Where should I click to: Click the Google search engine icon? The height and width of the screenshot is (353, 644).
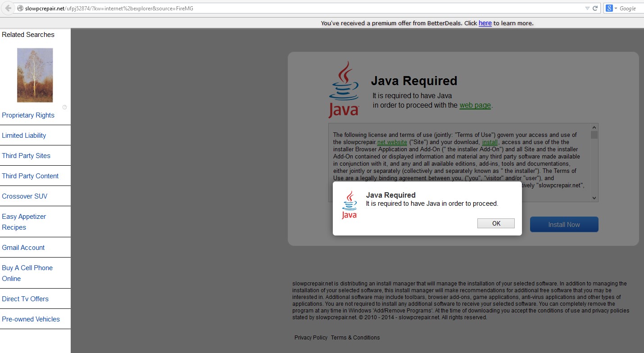[x=609, y=8]
